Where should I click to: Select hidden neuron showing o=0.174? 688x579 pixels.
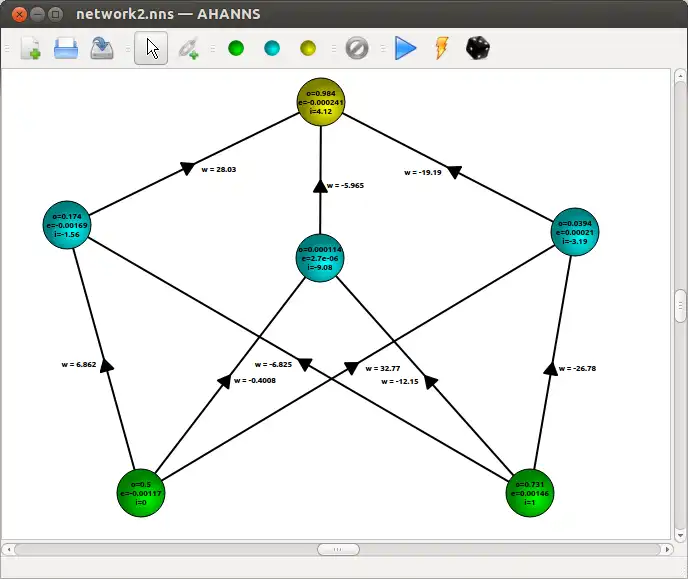pos(67,225)
